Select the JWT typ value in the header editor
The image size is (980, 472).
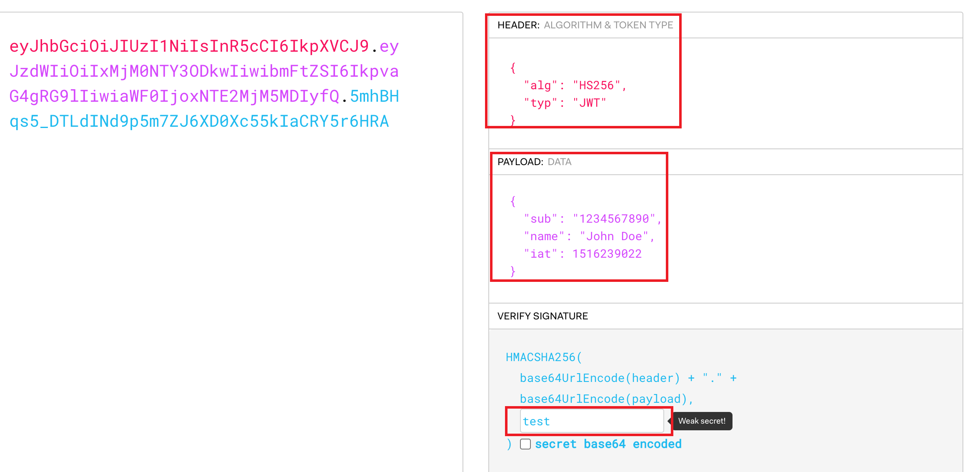[590, 103]
